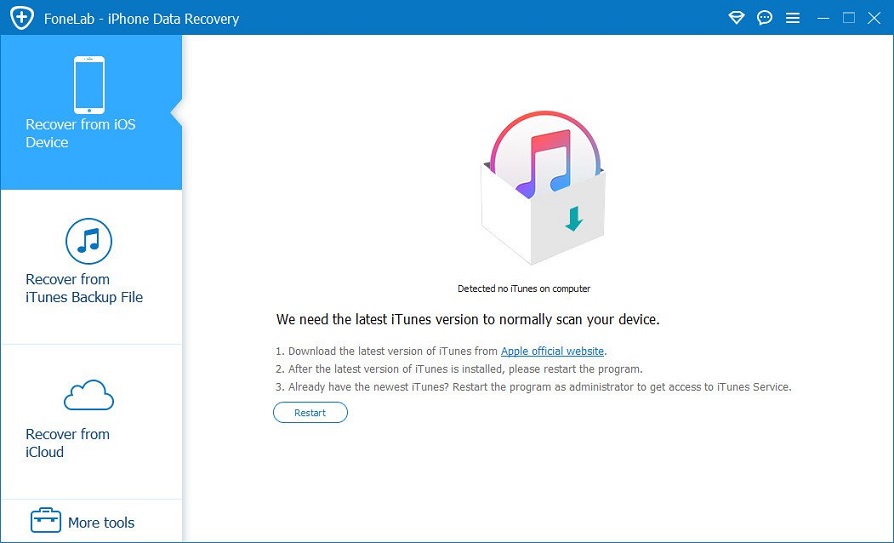Screen dimensions: 894x543
Task: Open the diamond purchase icon in title bar
Action: (737, 18)
